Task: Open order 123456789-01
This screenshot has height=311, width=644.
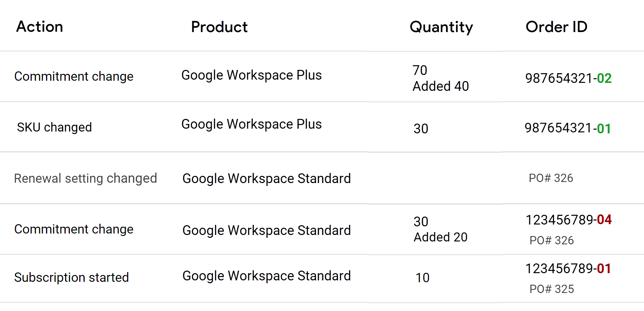Action: [x=568, y=268]
